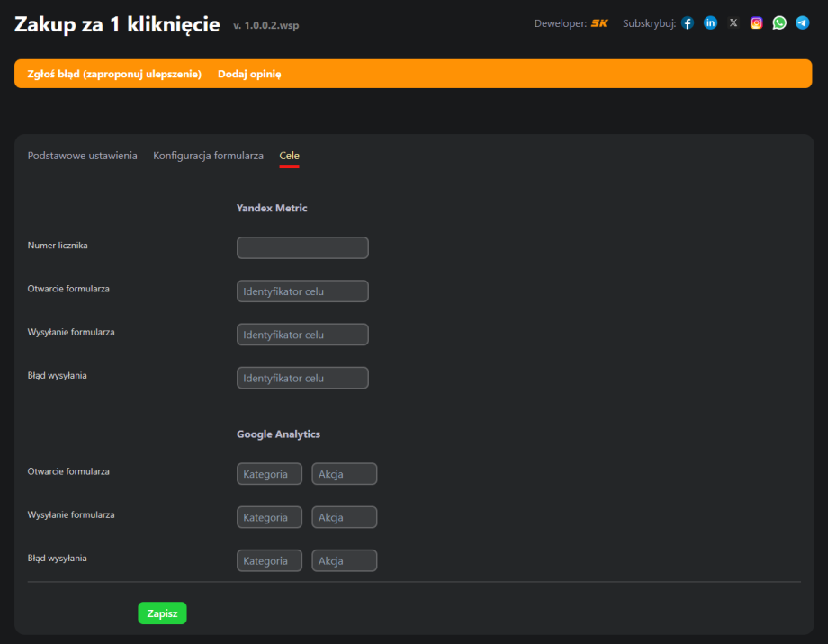The image size is (828, 644).
Task: Click the orange SK developer logo
Action: click(x=599, y=23)
